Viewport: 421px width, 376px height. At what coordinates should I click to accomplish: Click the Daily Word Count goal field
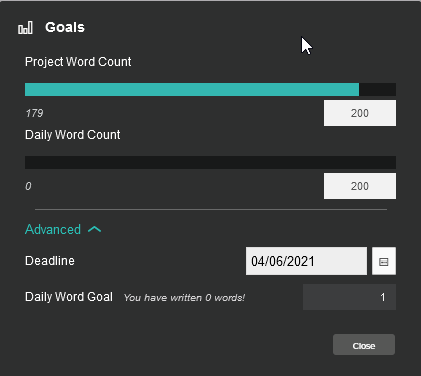[360, 186]
